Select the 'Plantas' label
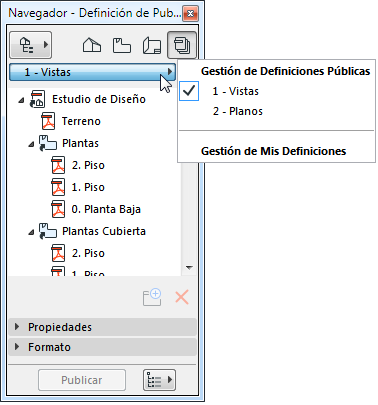This screenshot has width=378, height=405. pos(80,143)
